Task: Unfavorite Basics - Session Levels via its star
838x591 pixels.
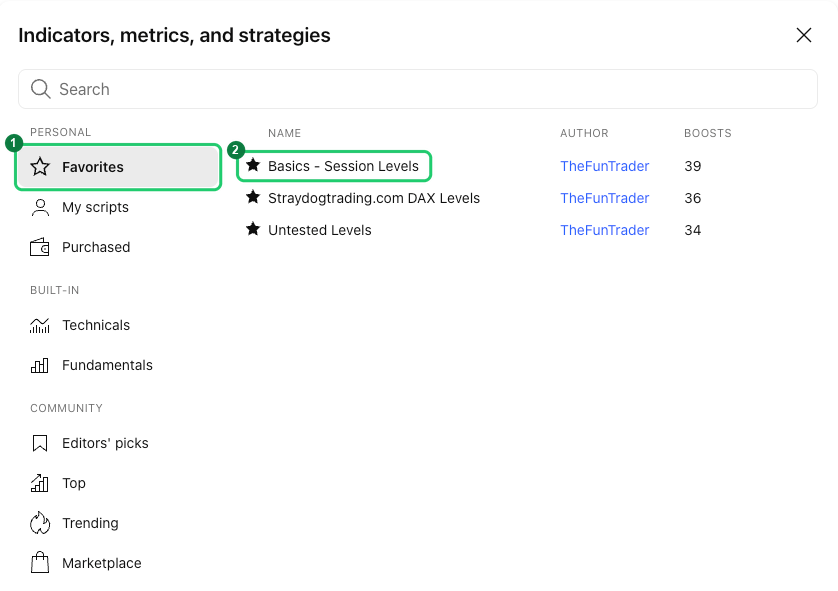Action: [253, 165]
